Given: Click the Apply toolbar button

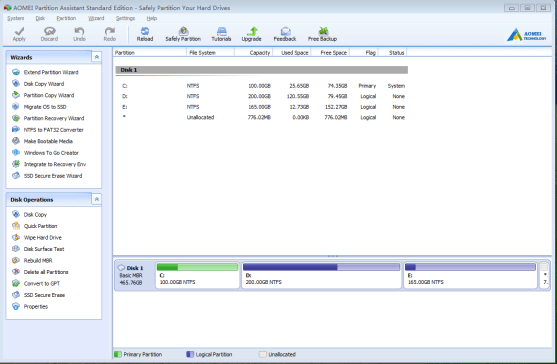Looking at the screenshot, I should (x=19, y=34).
